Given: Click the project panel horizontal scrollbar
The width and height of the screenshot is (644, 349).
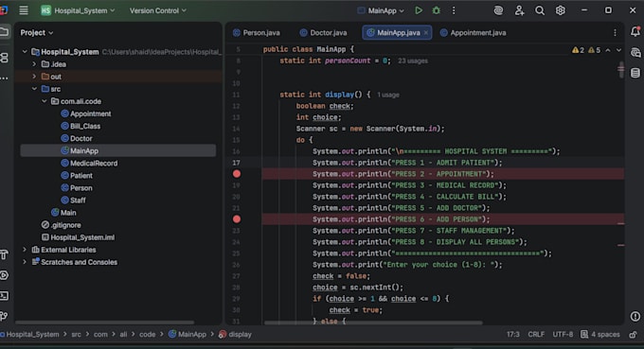Looking at the screenshot, I should pyautogui.click(x=105, y=323).
